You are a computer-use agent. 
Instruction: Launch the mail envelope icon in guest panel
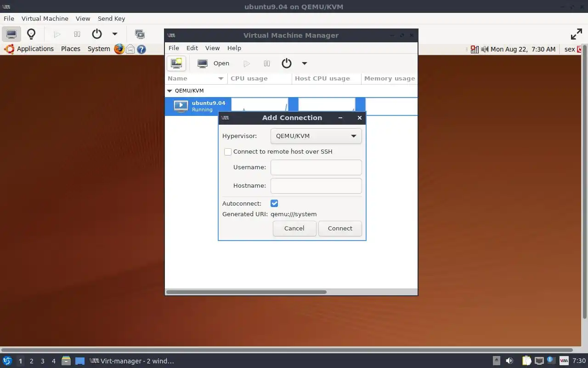130,49
